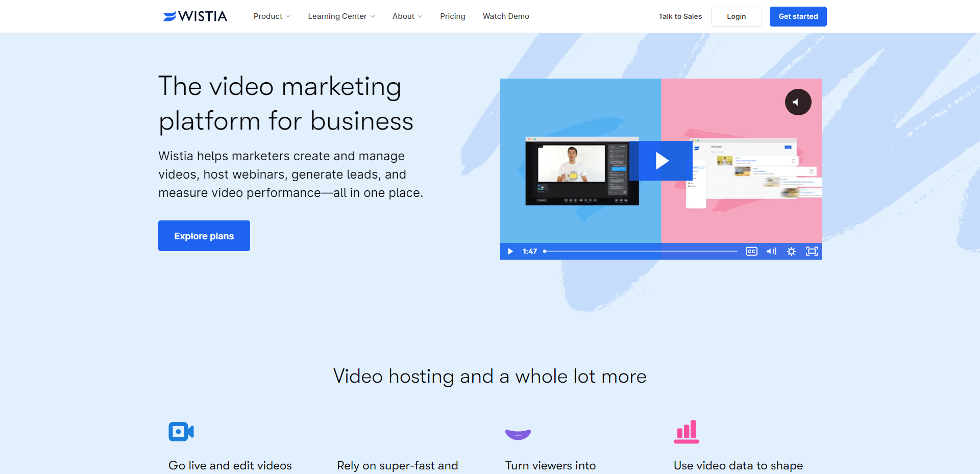This screenshot has width=980, height=474.
Task: Click "Use video data to shape" text
Action: [x=738, y=465]
